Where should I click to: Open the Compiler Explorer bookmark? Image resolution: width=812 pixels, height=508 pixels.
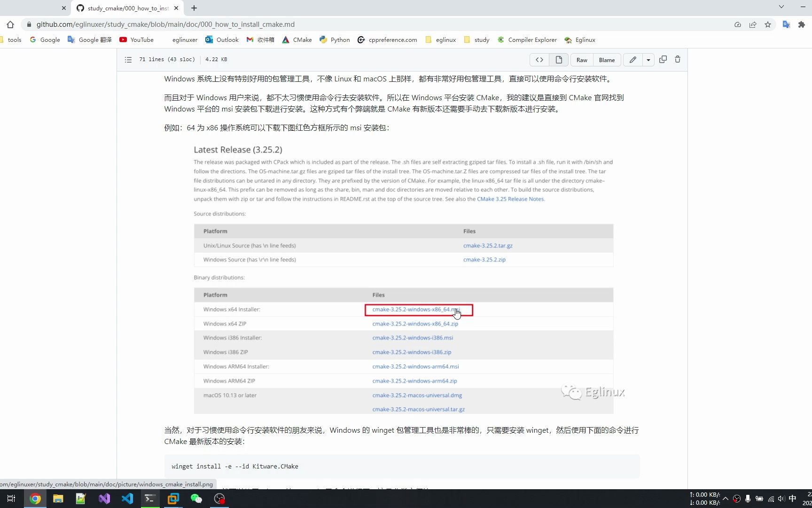(x=527, y=40)
